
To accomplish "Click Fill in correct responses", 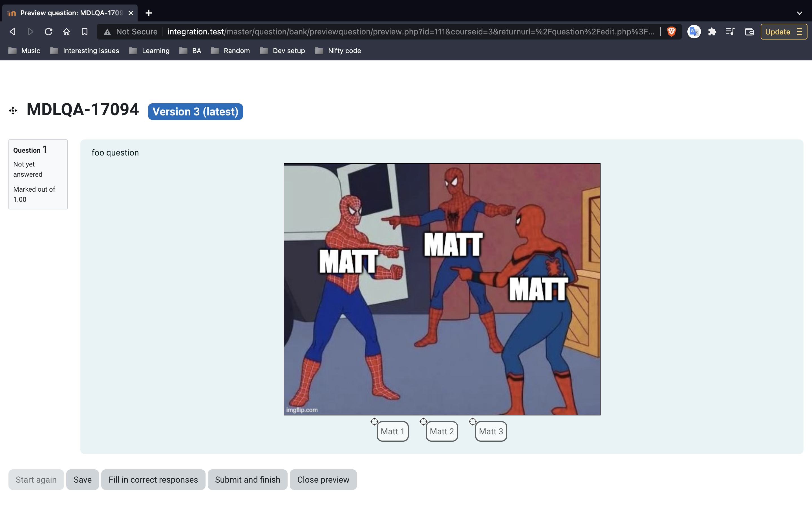I will click(x=153, y=479).
